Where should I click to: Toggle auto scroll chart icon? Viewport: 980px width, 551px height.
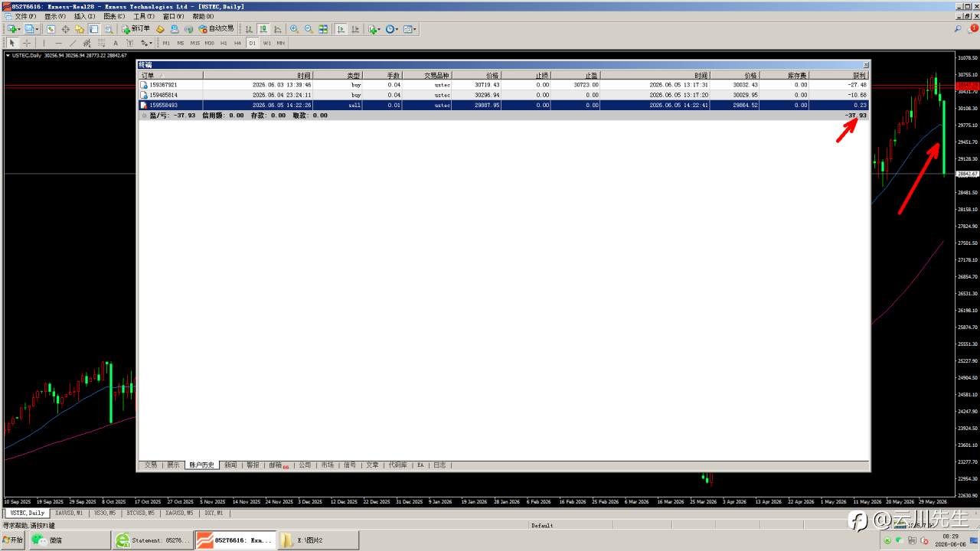click(x=340, y=29)
